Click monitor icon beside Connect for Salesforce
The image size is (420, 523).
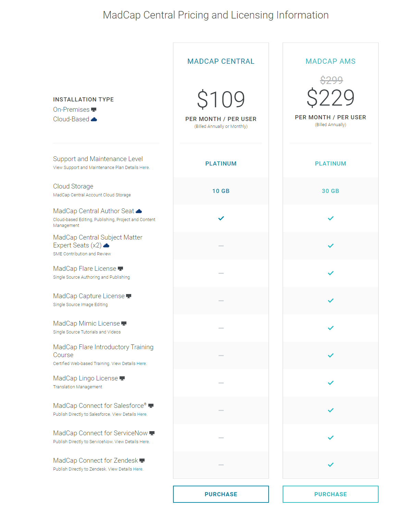(x=151, y=406)
